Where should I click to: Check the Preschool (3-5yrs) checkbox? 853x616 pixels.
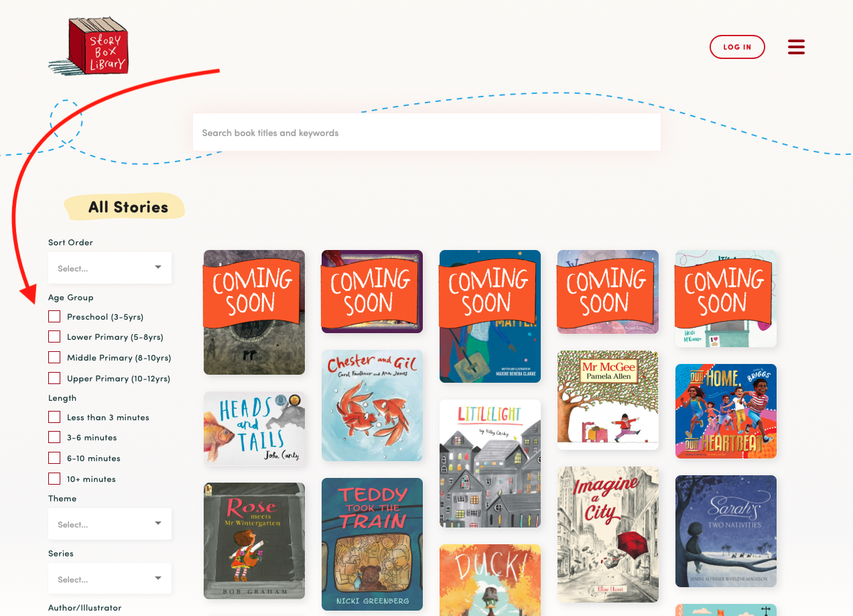(x=54, y=316)
